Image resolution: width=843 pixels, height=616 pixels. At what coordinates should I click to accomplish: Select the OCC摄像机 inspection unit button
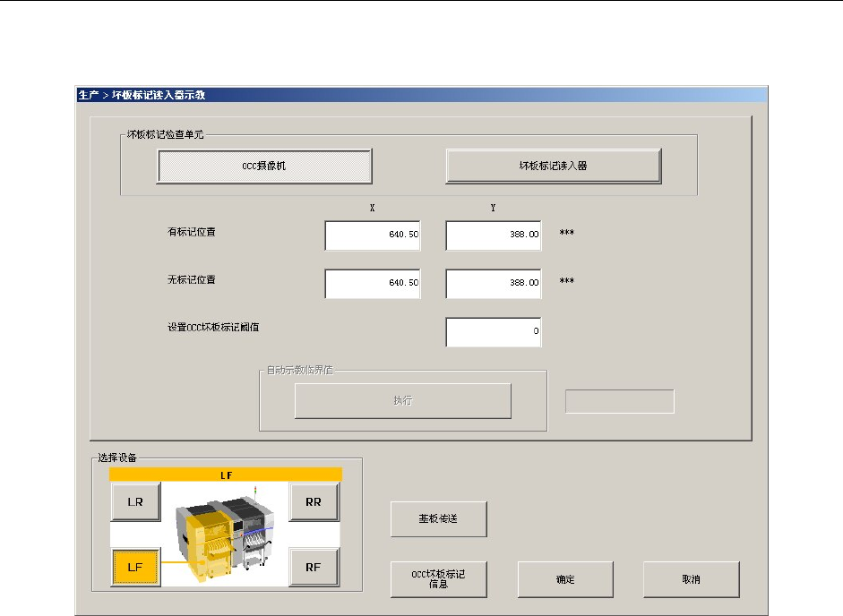coord(264,166)
